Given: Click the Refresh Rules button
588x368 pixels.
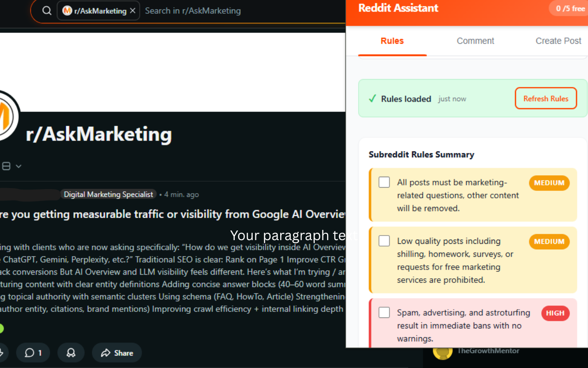Looking at the screenshot, I should (x=546, y=98).
